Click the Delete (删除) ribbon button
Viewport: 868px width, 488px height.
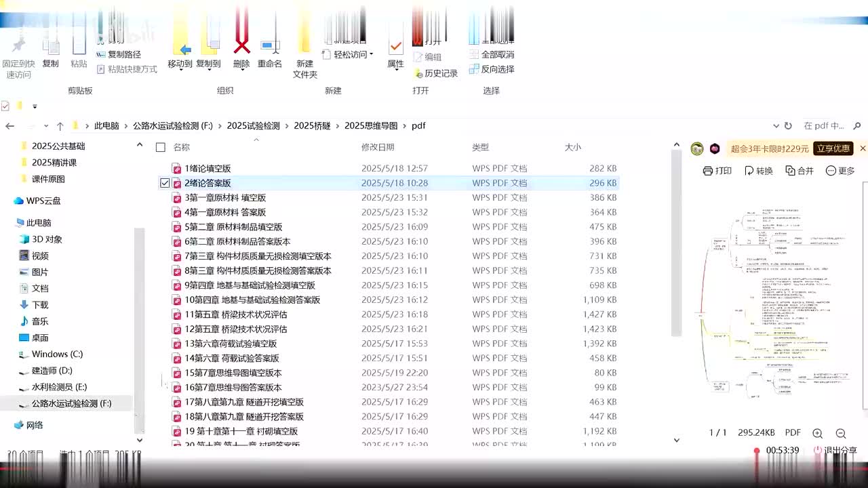241,54
